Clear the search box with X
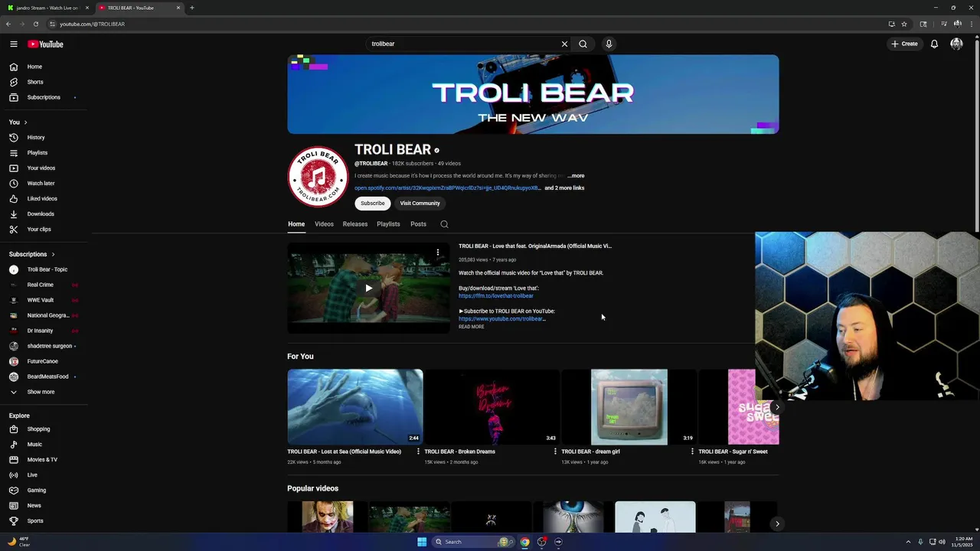 pos(564,44)
